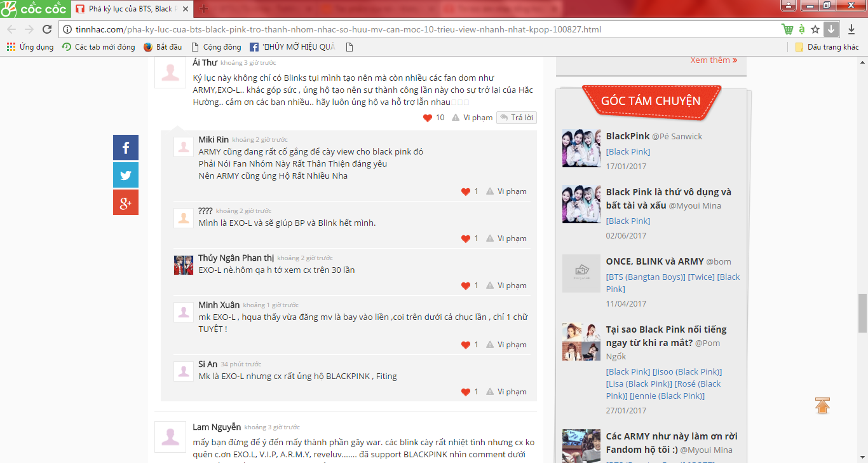Viewport: 868px width, 463px height.
Task: Open new tab with plus button
Action: tap(203, 9)
